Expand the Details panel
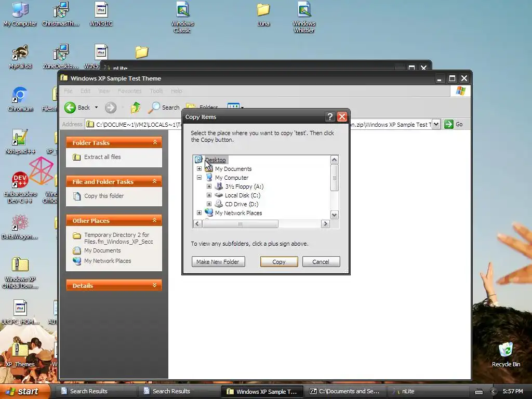This screenshot has width=532, height=399. click(x=155, y=285)
